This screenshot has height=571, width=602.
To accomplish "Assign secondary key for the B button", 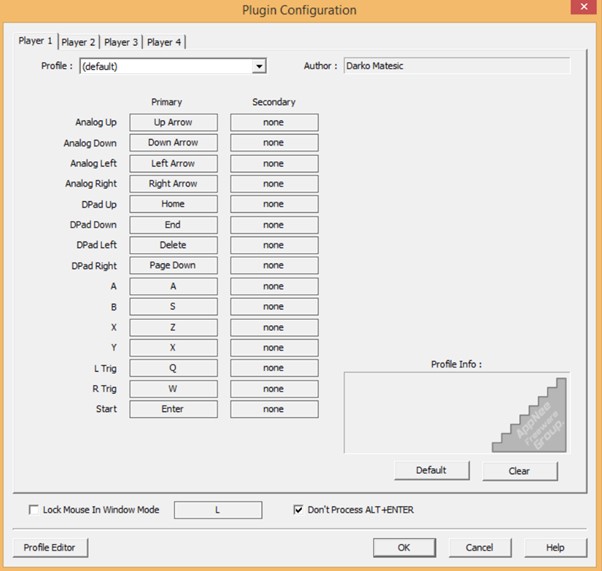I will [274, 307].
